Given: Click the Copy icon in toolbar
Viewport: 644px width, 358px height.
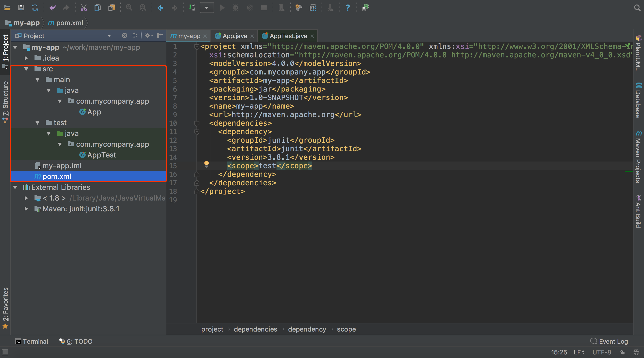Looking at the screenshot, I should [x=97, y=8].
